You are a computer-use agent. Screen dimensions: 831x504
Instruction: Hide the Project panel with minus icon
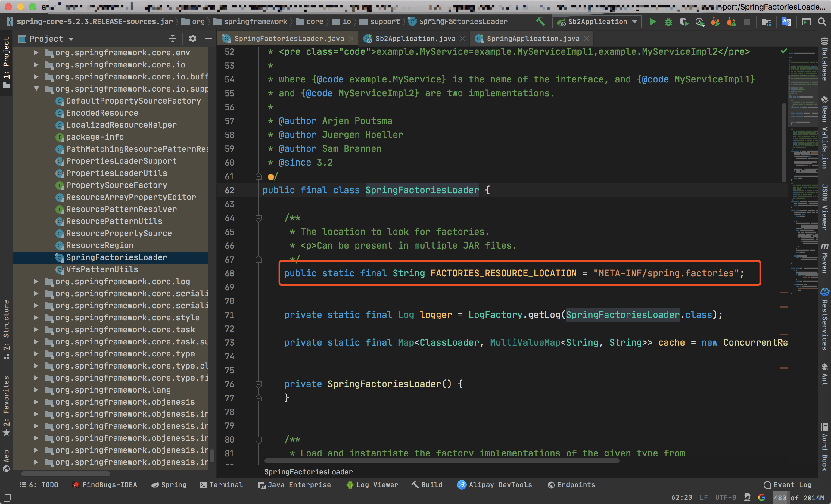[208, 39]
